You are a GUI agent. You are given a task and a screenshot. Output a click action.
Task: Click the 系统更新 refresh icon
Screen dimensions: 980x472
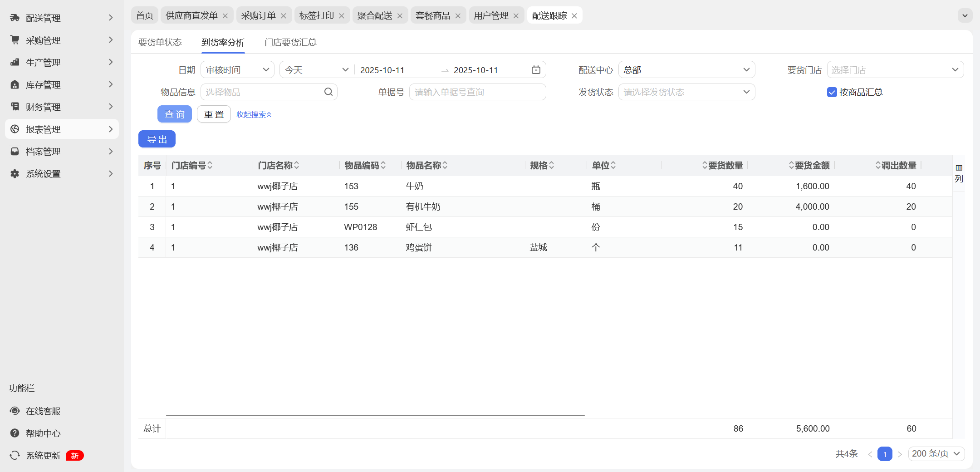[x=15, y=456]
